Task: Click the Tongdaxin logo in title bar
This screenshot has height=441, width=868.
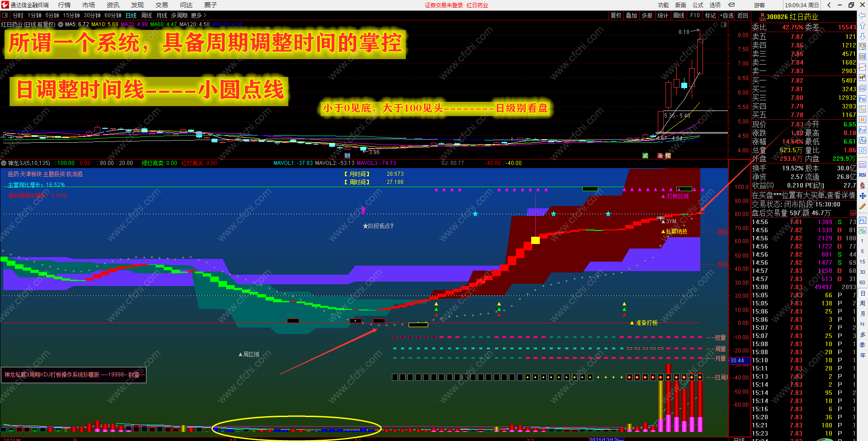Action: click(x=5, y=5)
